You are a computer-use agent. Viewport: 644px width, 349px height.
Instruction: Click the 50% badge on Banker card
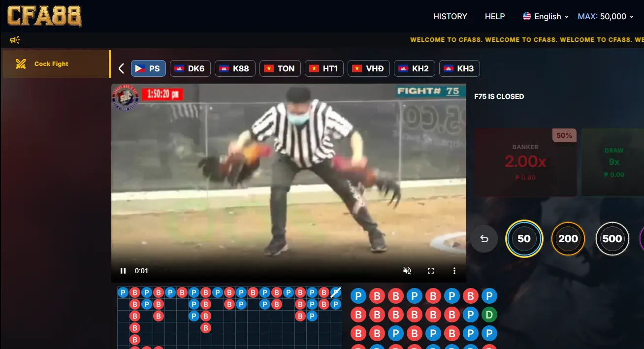click(564, 135)
